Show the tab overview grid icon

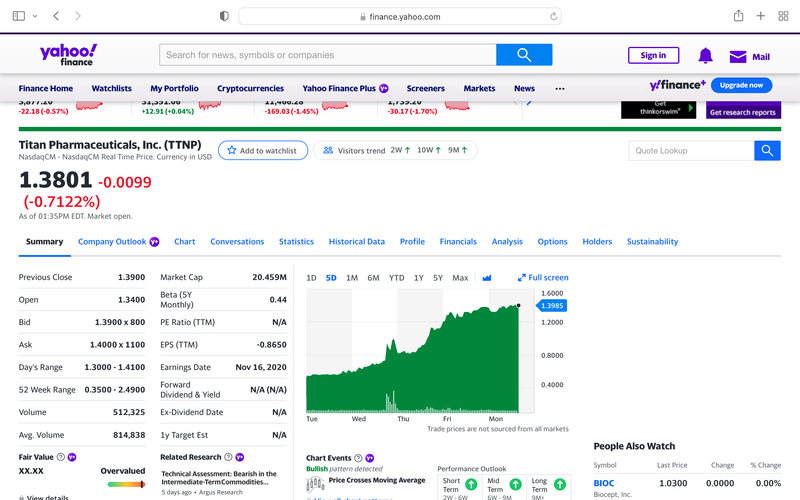pos(783,16)
